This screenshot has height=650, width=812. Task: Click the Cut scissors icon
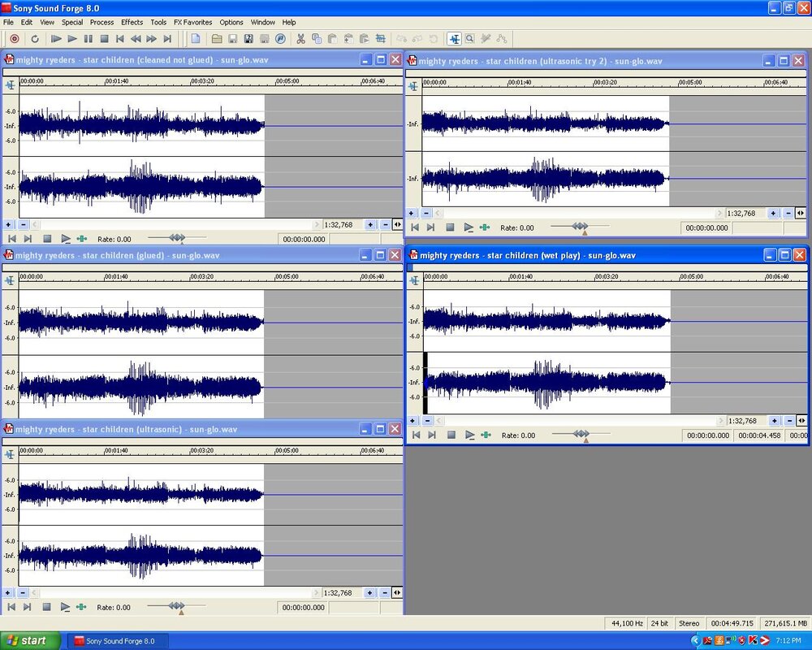[301, 39]
